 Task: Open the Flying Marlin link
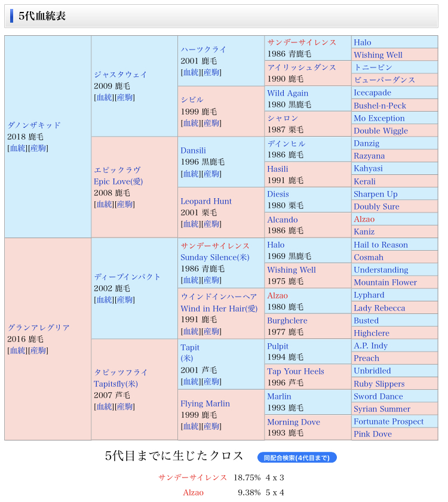(205, 404)
